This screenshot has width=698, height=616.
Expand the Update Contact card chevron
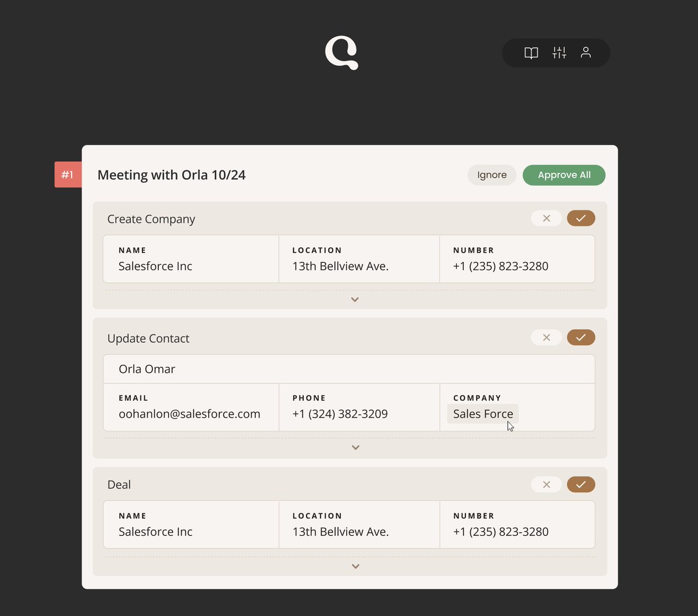point(355,447)
